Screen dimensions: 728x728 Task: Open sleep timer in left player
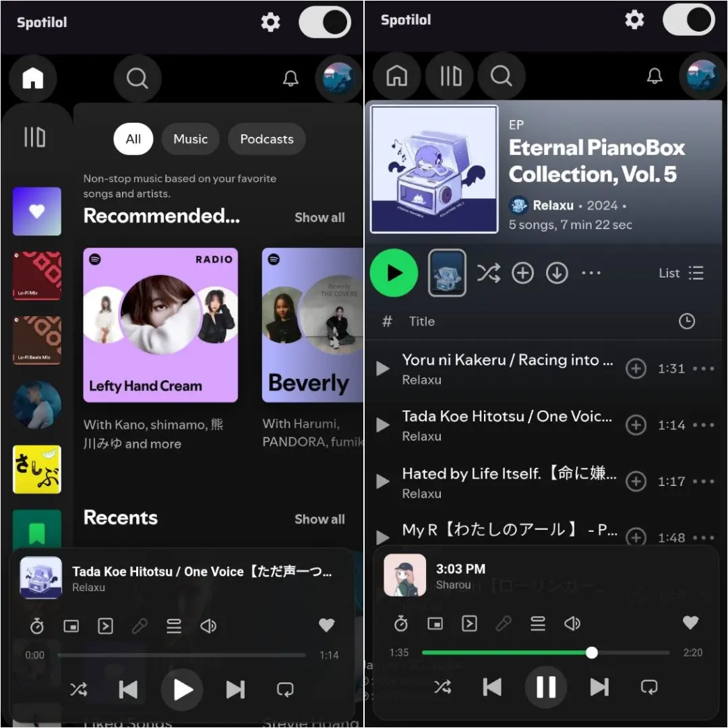point(36,626)
